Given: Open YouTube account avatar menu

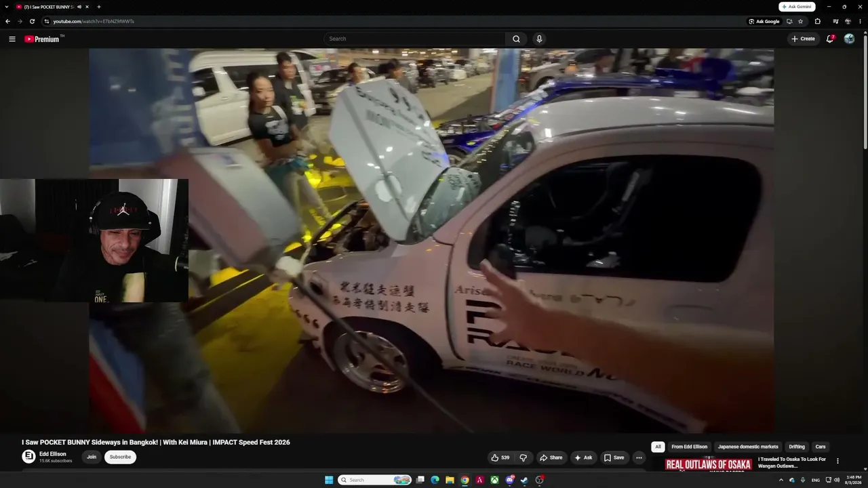Looking at the screenshot, I should [x=849, y=39].
